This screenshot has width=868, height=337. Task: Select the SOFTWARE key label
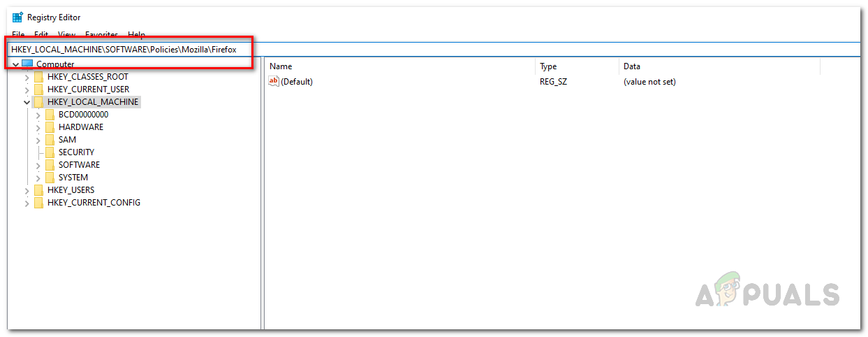point(79,165)
